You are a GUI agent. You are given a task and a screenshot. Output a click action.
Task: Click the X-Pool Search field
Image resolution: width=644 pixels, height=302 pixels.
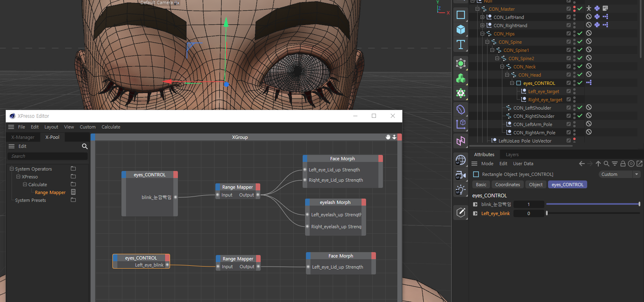47,156
